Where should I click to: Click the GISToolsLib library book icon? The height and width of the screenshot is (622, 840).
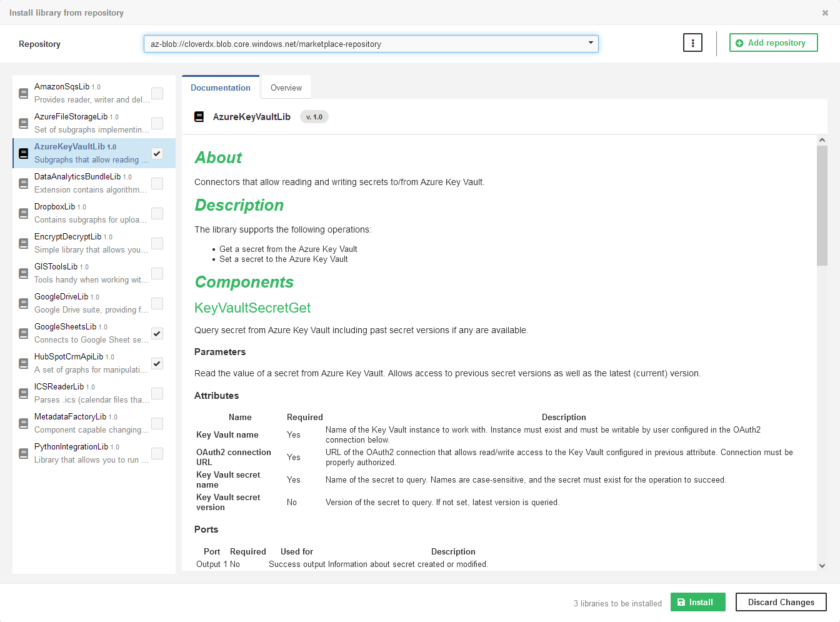tap(23, 273)
